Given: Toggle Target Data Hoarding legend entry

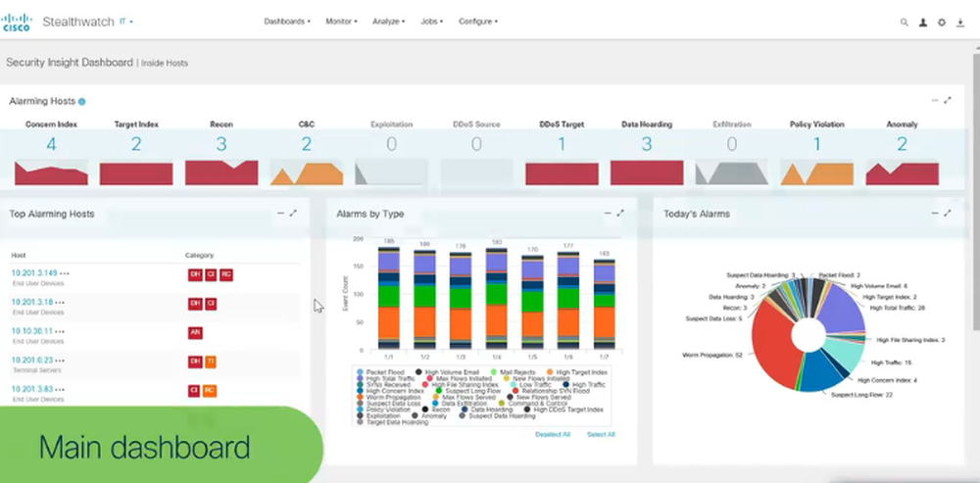Looking at the screenshot, I should click(x=392, y=421).
